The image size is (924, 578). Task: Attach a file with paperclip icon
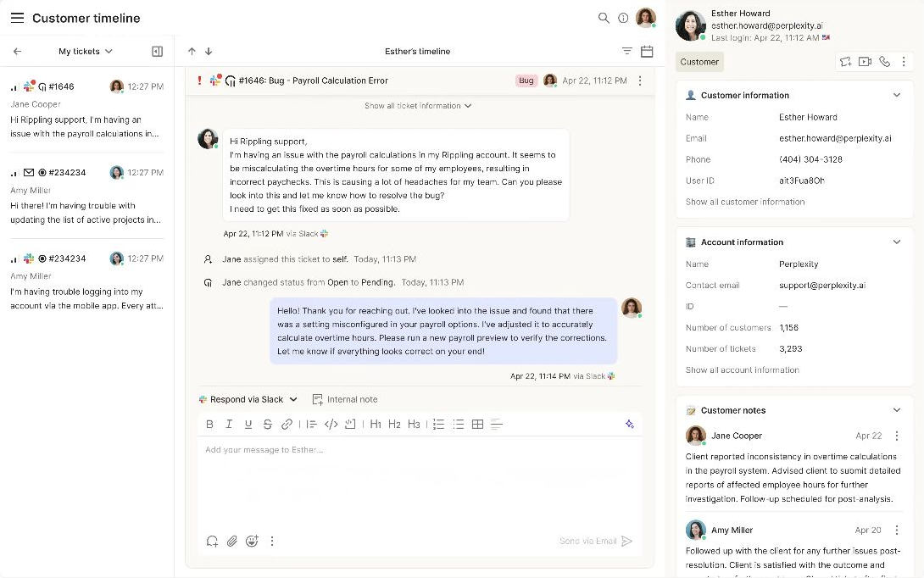point(232,541)
